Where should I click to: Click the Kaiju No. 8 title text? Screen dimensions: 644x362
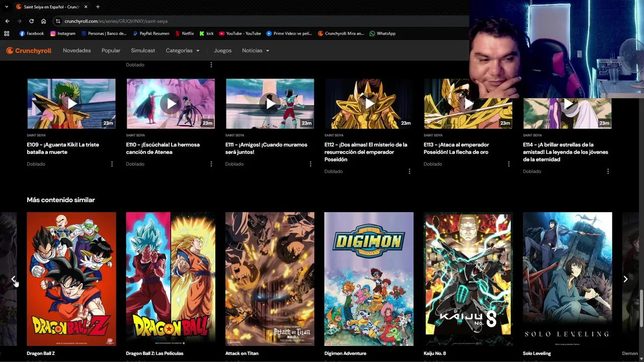tap(435, 353)
